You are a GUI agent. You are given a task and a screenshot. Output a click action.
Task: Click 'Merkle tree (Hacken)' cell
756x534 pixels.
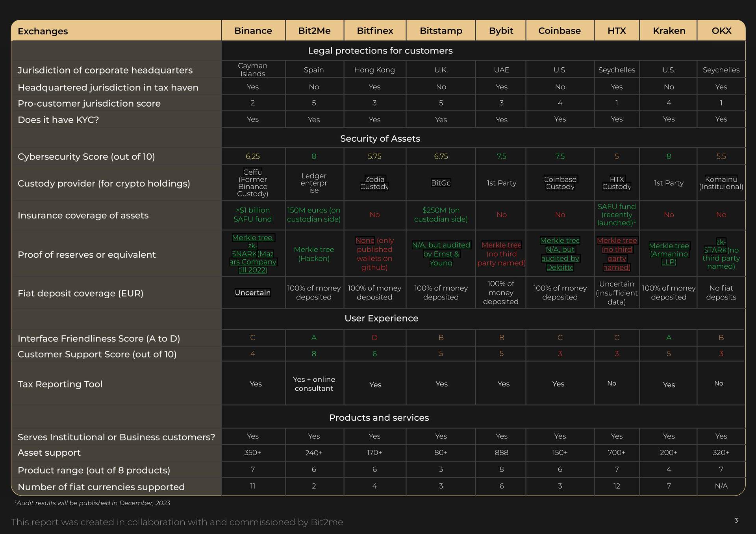pos(314,254)
